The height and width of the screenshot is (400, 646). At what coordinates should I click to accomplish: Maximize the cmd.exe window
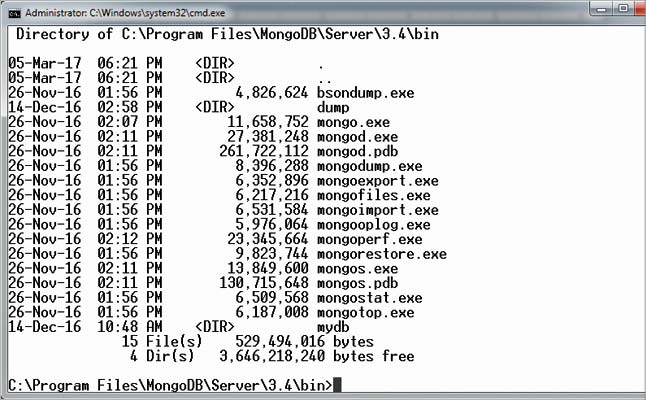(x=624, y=9)
